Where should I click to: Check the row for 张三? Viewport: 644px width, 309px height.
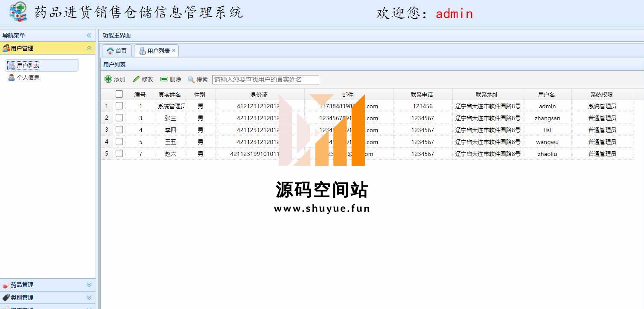pos(119,118)
